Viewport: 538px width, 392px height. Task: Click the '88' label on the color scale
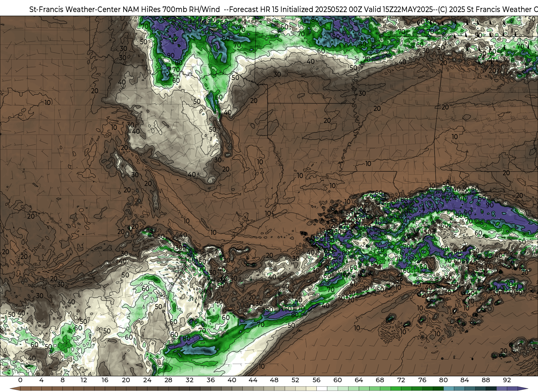coord(486,380)
